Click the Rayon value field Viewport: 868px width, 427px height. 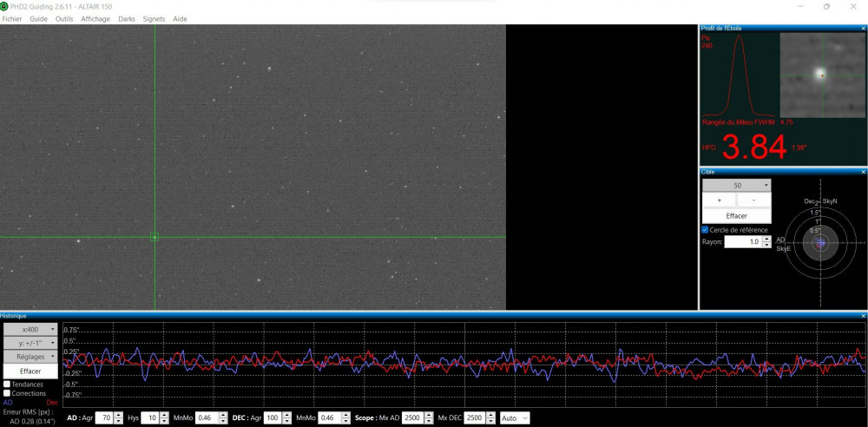point(743,242)
